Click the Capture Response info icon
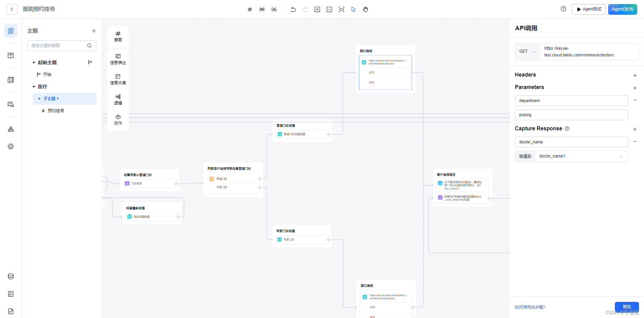 pos(567,129)
